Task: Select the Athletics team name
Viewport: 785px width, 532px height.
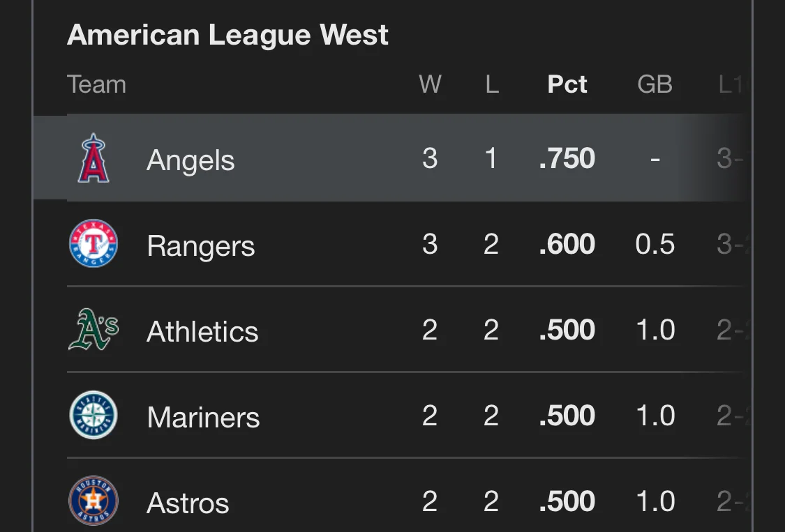Action: point(202,331)
